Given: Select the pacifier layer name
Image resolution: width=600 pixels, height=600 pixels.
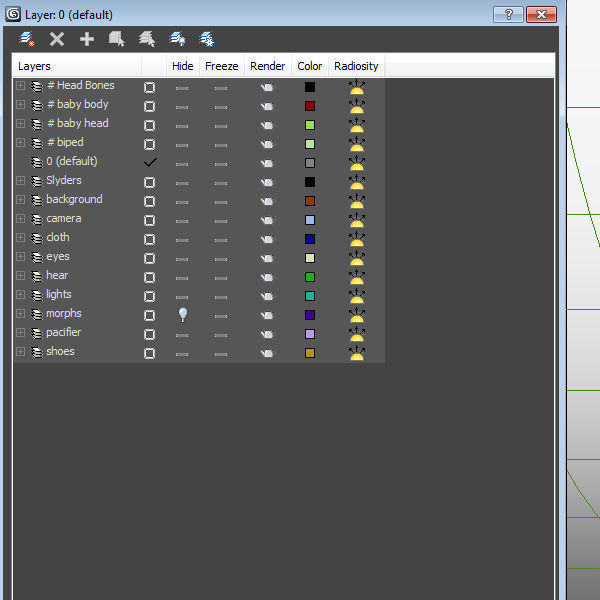Looking at the screenshot, I should (x=64, y=332).
